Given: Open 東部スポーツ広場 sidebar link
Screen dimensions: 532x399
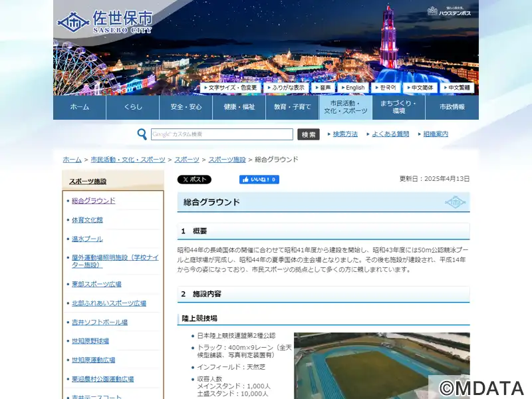Looking at the screenshot, I should [96, 284].
